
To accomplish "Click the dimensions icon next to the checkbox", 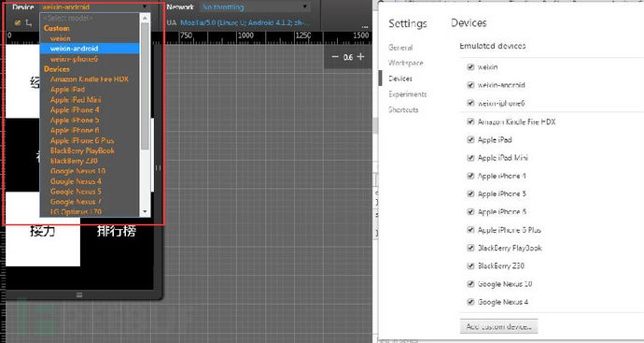I will pyautogui.click(x=28, y=23).
